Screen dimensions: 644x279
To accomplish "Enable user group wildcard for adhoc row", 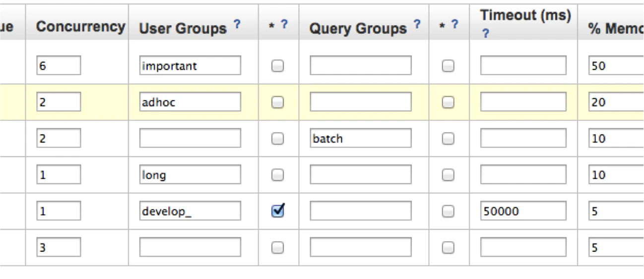I will (x=278, y=102).
